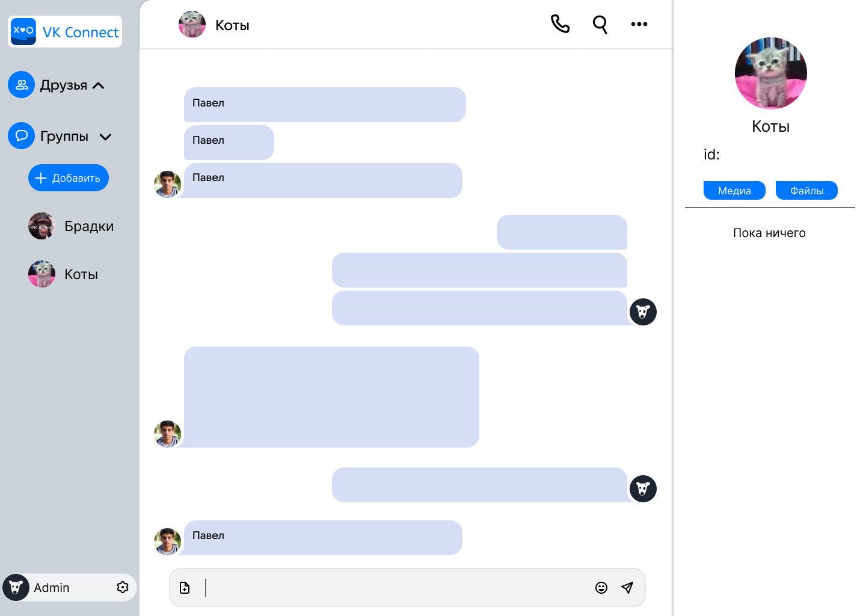Expand the Группы section chevron
This screenshot has width=866, height=616.
[105, 137]
